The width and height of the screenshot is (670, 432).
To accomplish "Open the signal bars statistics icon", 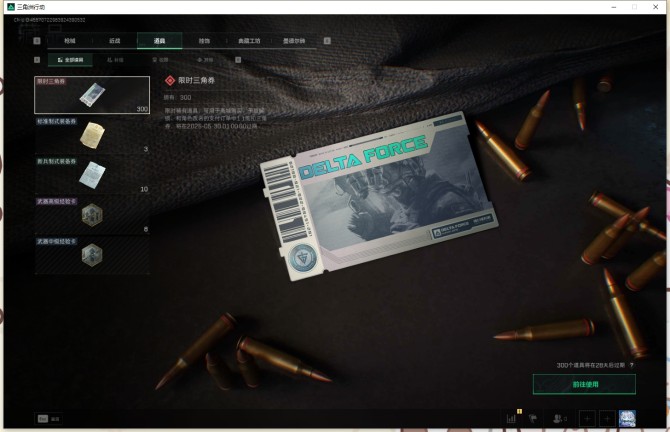I will tap(511, 419).
